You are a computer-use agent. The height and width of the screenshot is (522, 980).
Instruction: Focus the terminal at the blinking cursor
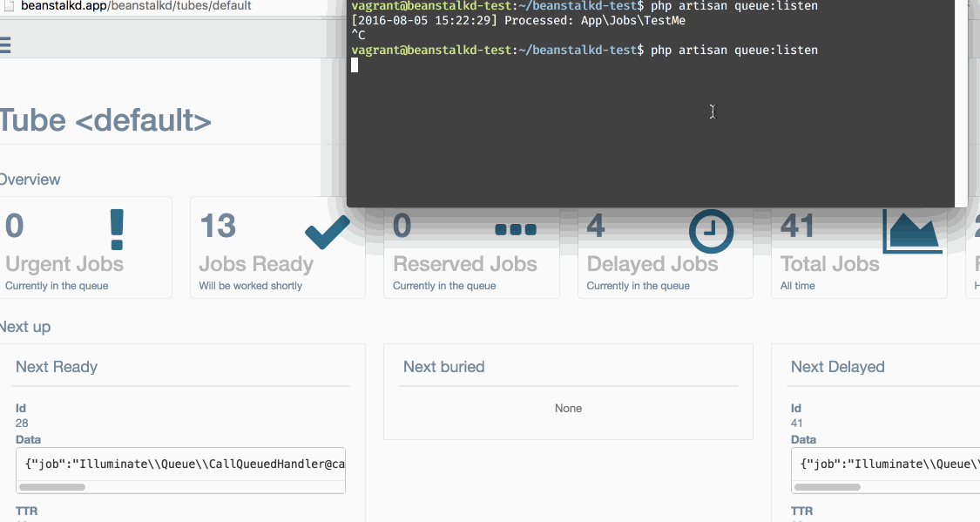(355, 65)
